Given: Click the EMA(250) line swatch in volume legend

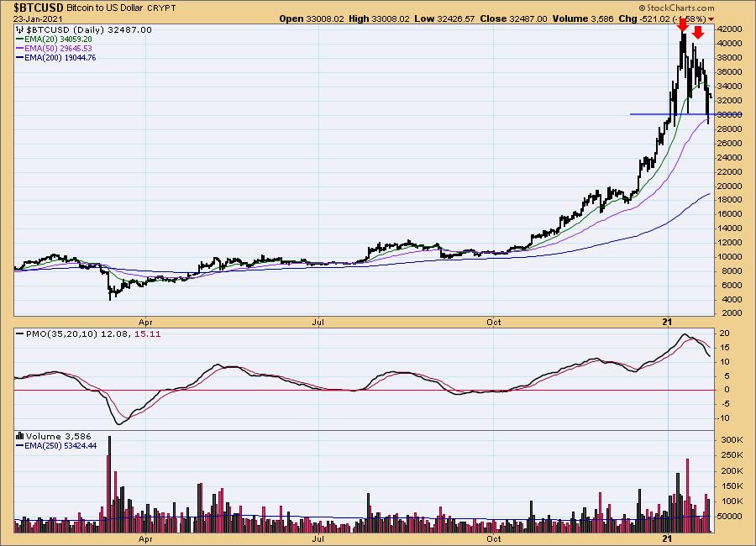Looking at the screenshot, I should (20, 446).
